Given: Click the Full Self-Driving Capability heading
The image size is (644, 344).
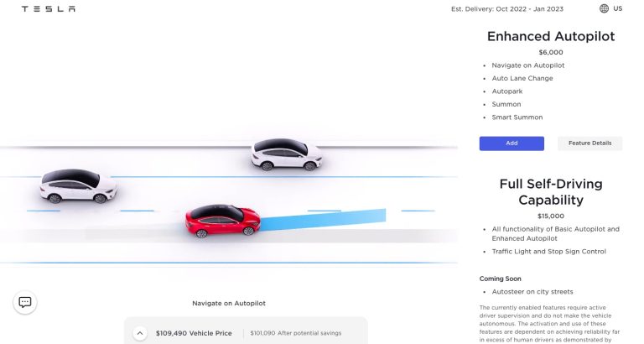Looking at the screenshot, I should [x=551, y=192].
